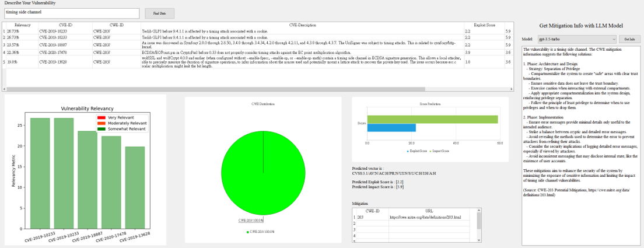Click the Get Mitigation Info with LLM Model heading
644x248 pixels.
point(581,26)
